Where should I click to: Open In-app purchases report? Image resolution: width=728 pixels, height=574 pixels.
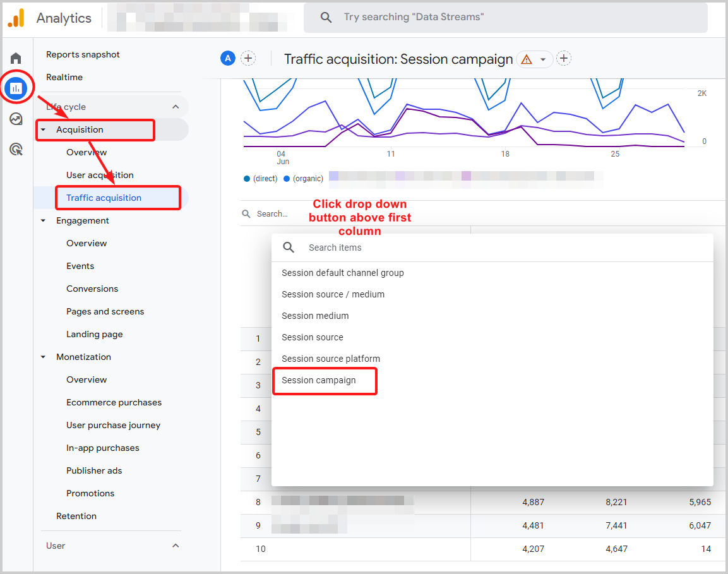(x=103, y=448)
